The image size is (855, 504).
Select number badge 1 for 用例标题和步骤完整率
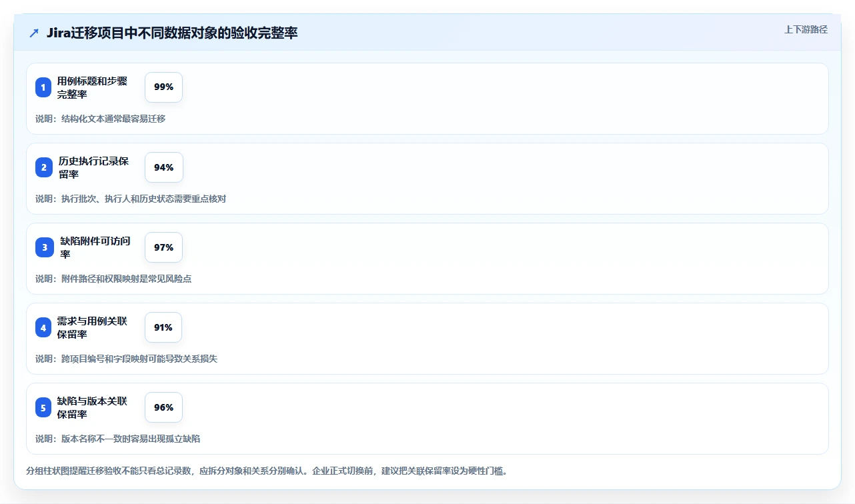[43, 87]
